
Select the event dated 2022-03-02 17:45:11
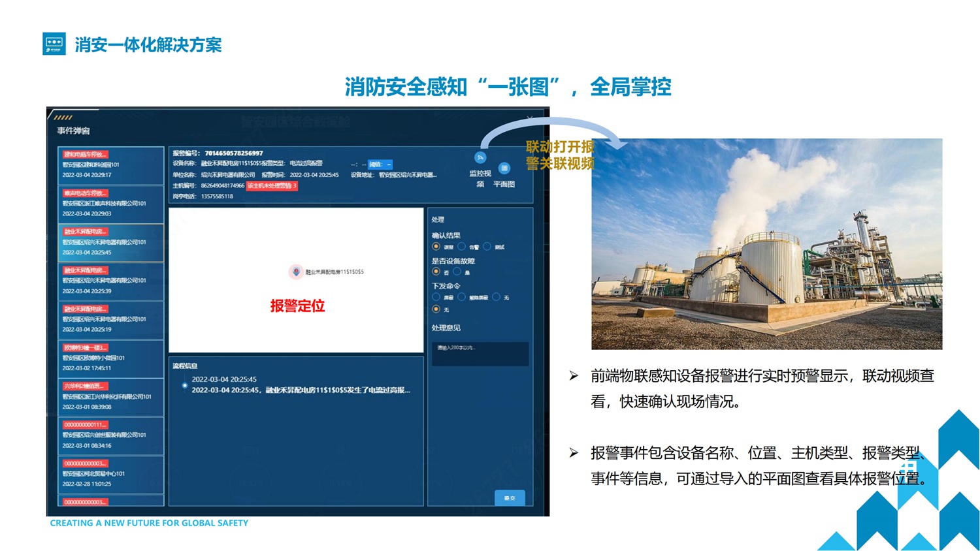(110, 358)
